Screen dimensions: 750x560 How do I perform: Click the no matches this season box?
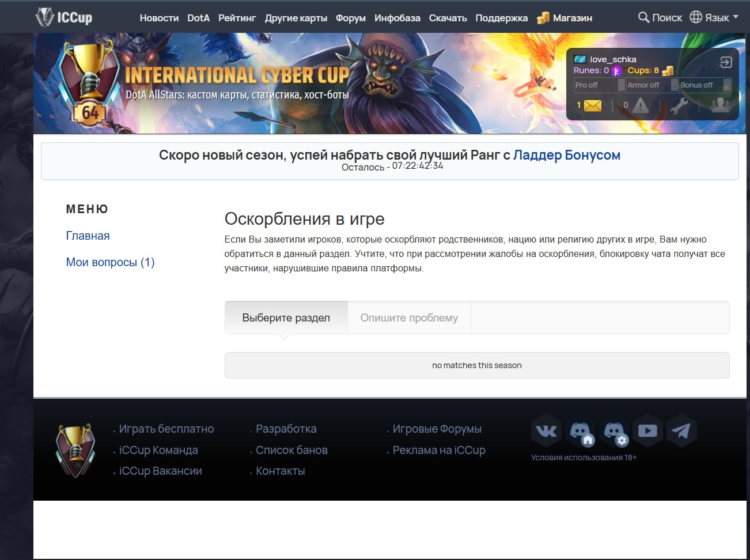click(477, 365)
